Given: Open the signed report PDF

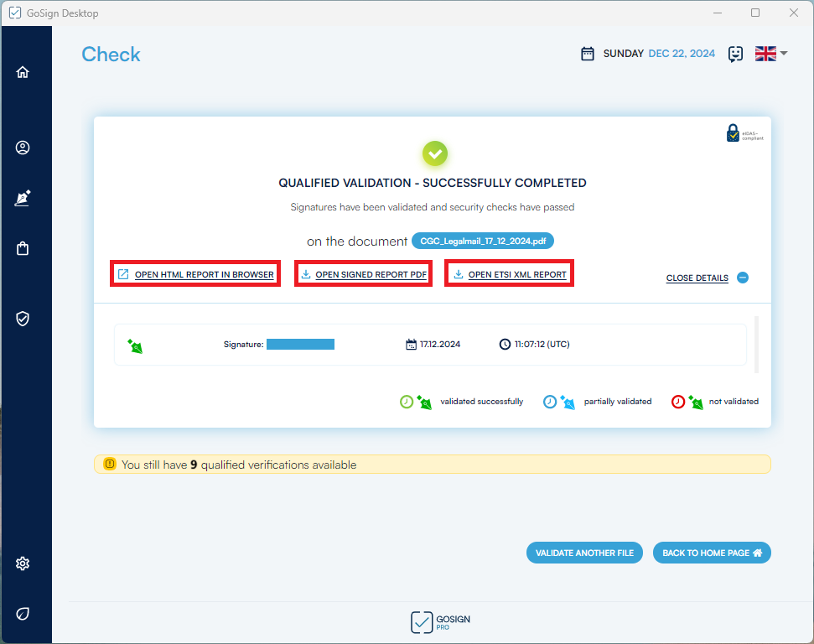Looking at the screenshot, I should (x=364, y=274).
